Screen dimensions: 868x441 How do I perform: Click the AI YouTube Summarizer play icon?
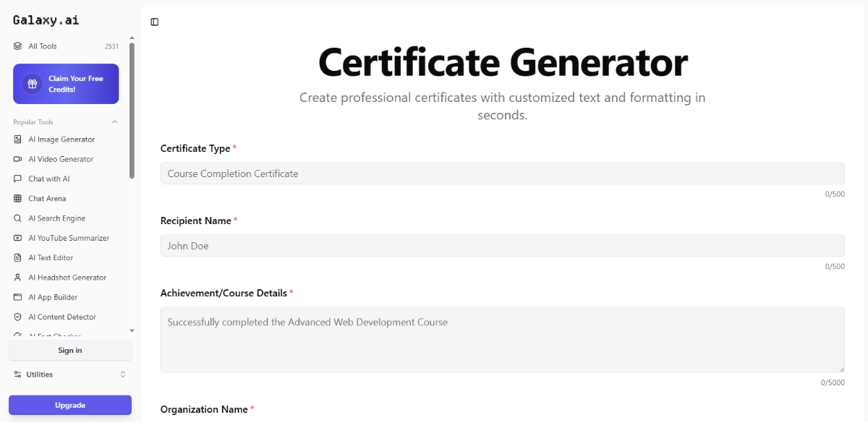click(18, 238)
